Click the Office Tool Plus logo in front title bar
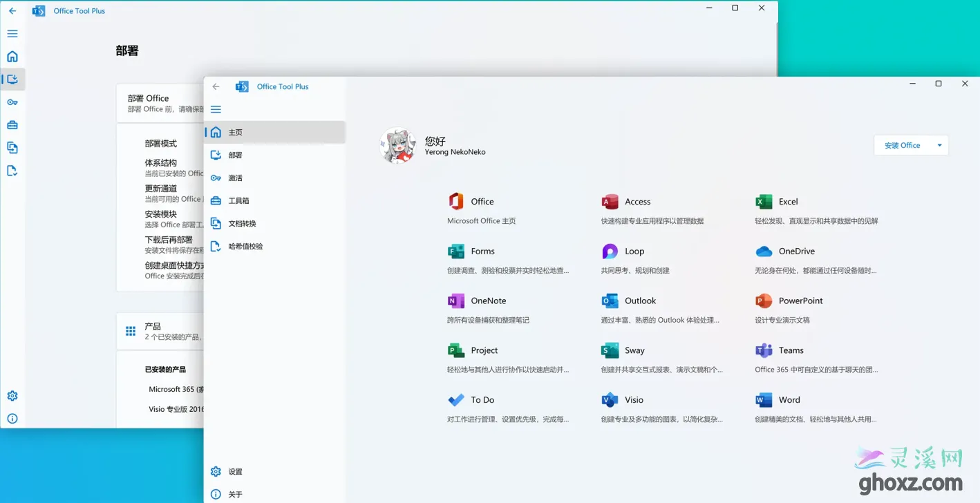This screenshot has width=980, height=503. (242, 86)
